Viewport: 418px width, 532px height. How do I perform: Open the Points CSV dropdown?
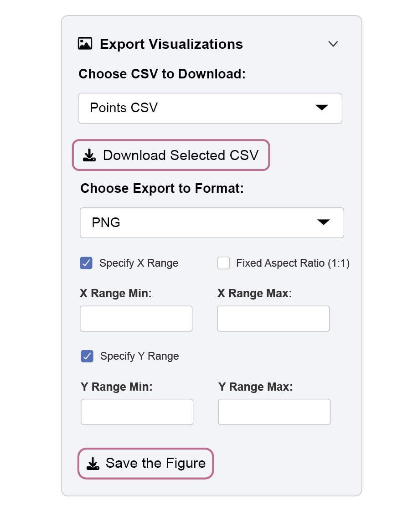click(210, 108)
